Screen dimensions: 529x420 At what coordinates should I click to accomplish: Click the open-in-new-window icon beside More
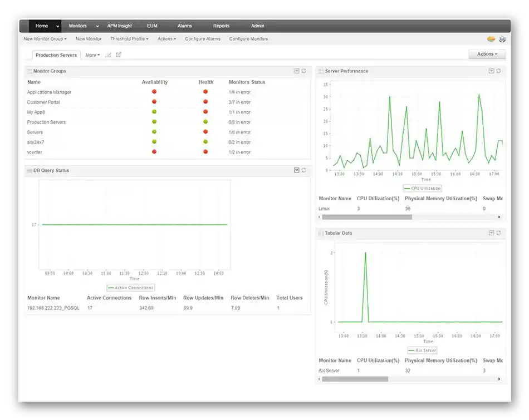[119, 55]
